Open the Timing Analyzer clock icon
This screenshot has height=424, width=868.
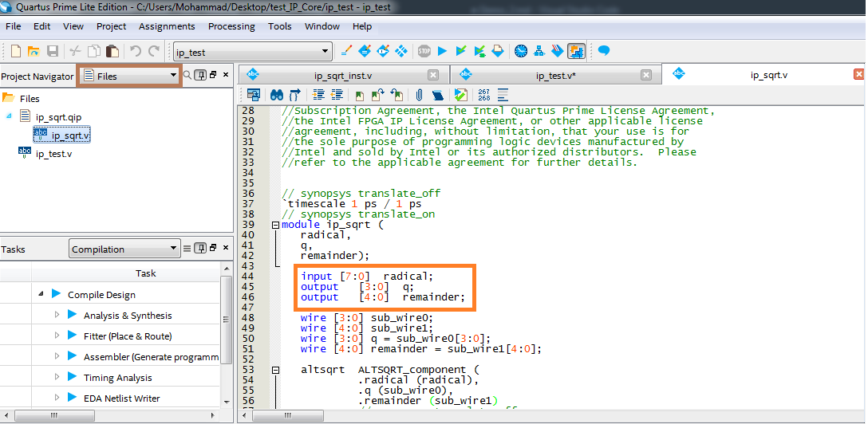click(x=521, y=51)
